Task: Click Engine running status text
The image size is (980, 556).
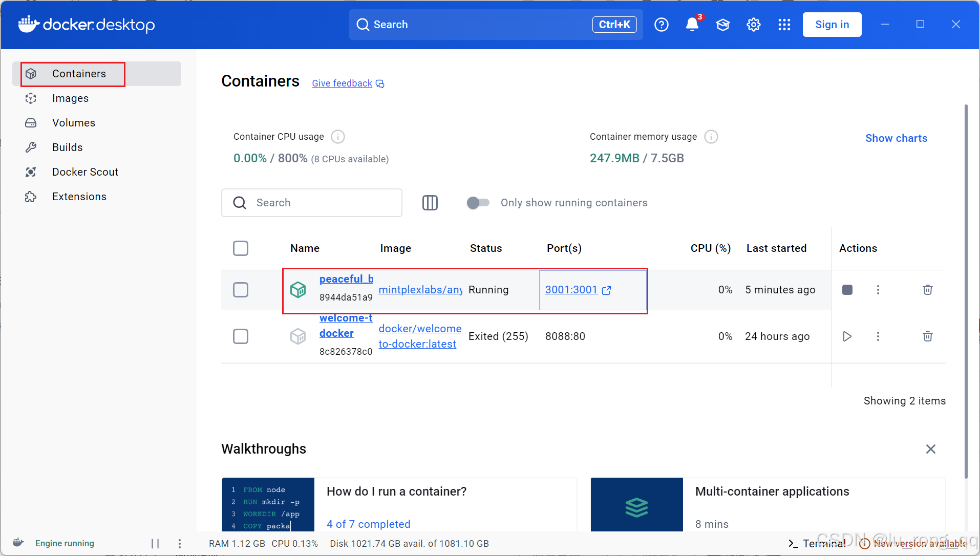Action: point(65,543)
